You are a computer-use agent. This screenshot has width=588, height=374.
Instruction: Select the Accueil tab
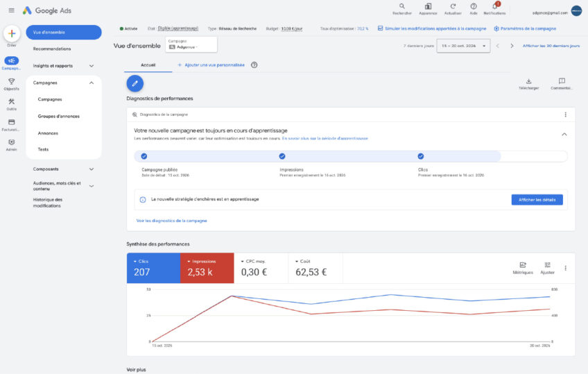[x=148, y=65]
